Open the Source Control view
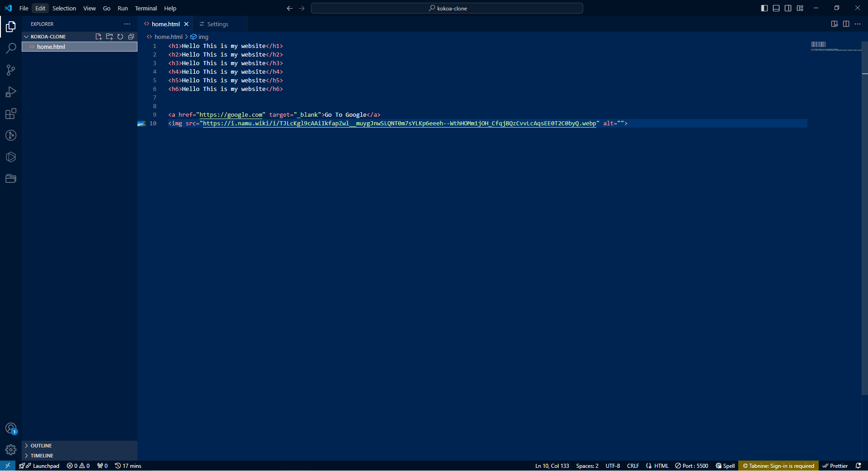 11,70
